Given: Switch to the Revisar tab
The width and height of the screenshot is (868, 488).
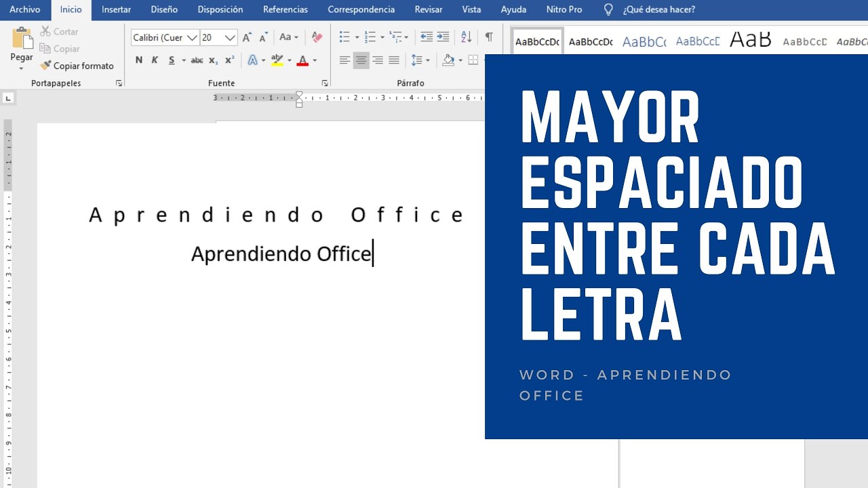Looking at the screenshot, I should (x=429, y=9).
